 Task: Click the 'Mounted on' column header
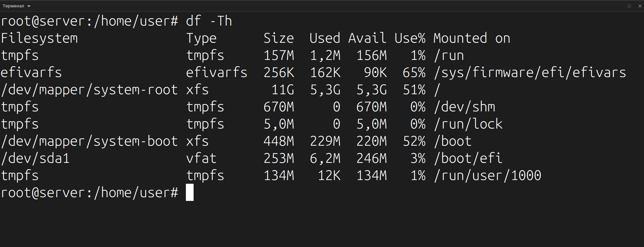point(472,38)
